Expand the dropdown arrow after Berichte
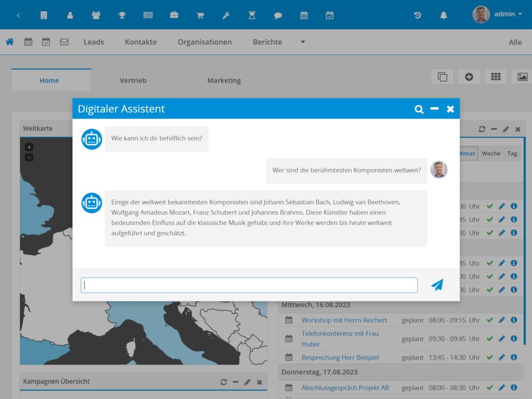532x399 pixels. (x=303, y=42)
